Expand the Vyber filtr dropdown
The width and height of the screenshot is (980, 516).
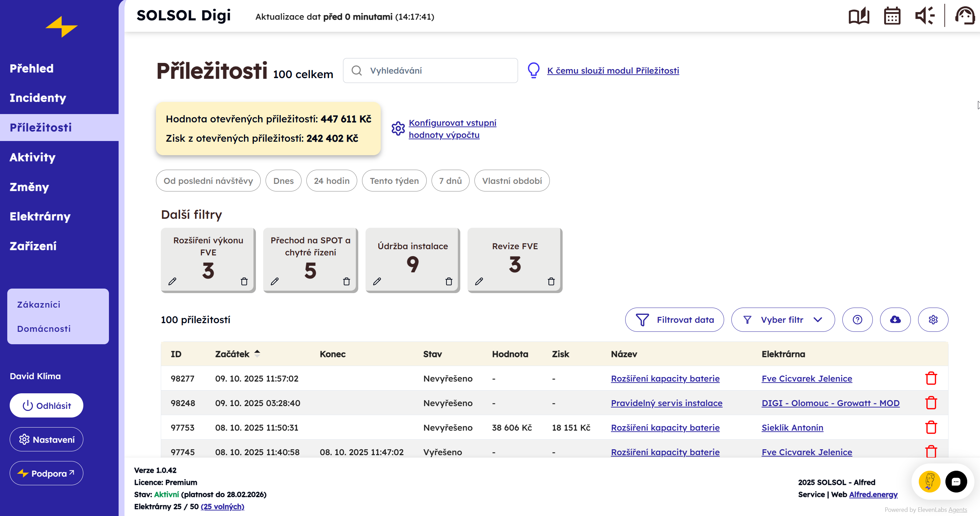coord(783,320)
